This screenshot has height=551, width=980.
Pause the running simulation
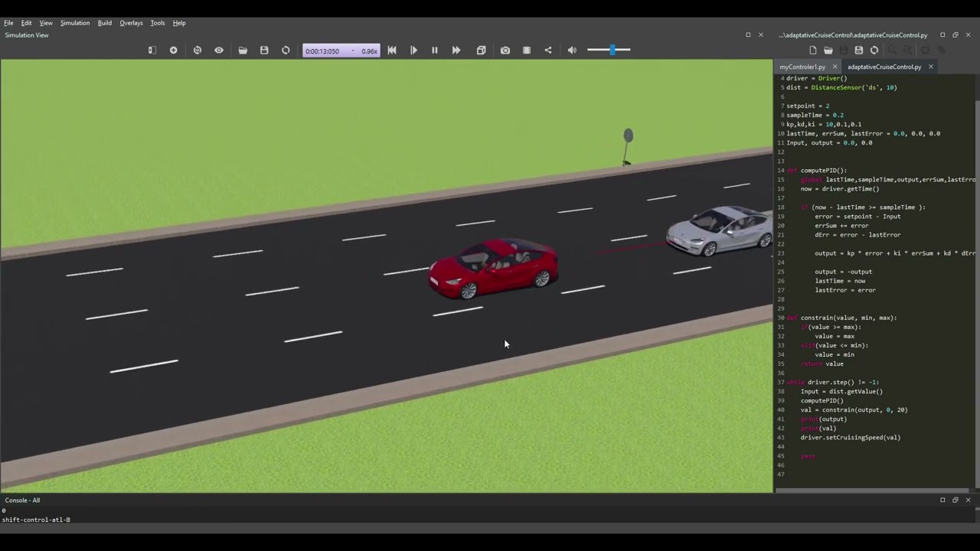tap(434, 50)
